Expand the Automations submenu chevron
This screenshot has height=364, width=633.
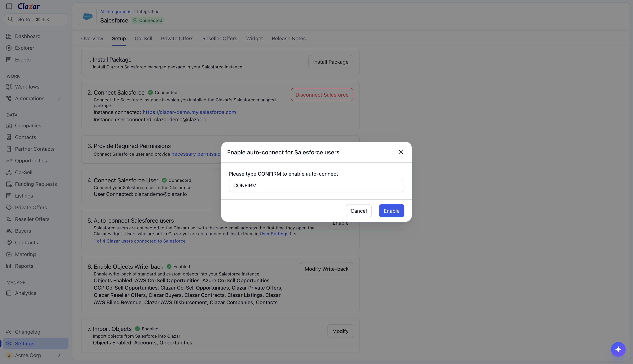click(x=59, y=99)
